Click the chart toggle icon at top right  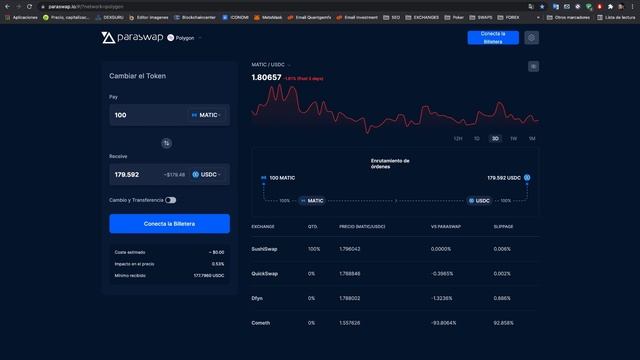[533, 67]
